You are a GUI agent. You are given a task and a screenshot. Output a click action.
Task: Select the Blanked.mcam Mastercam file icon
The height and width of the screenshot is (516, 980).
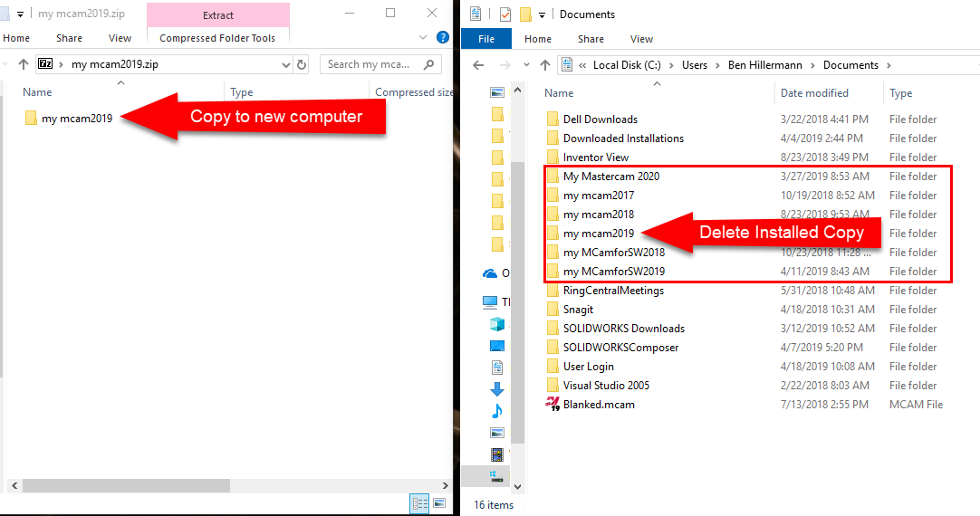[552, 404]
